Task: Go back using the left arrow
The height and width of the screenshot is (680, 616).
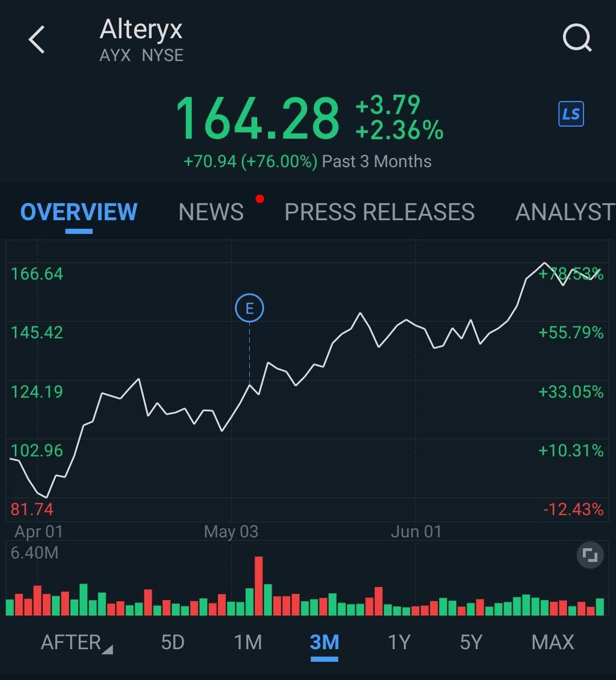Action: [x=37, y=39]
